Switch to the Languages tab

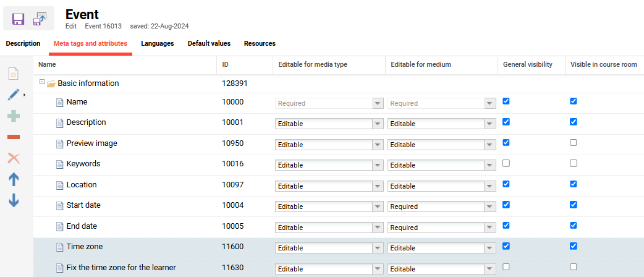coord(157,44)
